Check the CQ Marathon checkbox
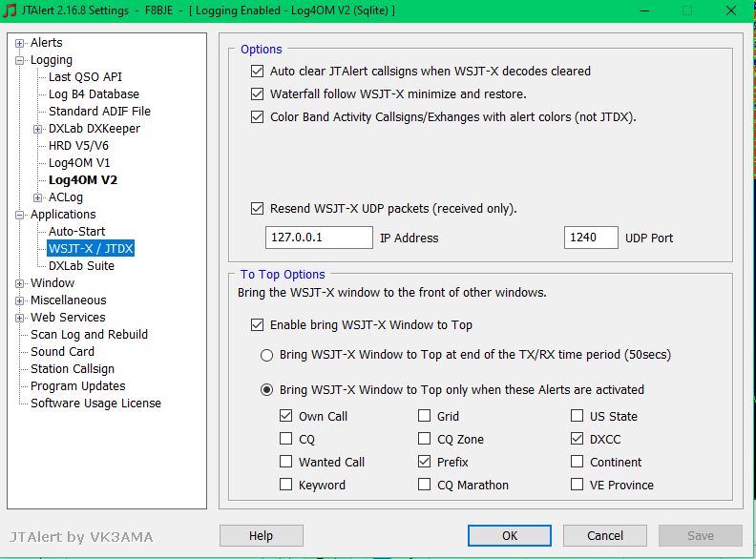The width and height of the screenshot is (756, 559). click(424, 484)
